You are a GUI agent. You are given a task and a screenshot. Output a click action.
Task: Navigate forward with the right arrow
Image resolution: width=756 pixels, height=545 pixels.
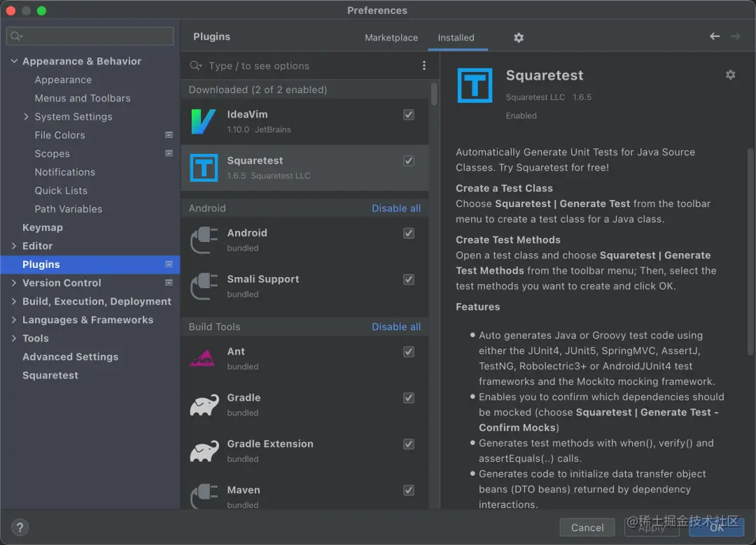point(735,36)
